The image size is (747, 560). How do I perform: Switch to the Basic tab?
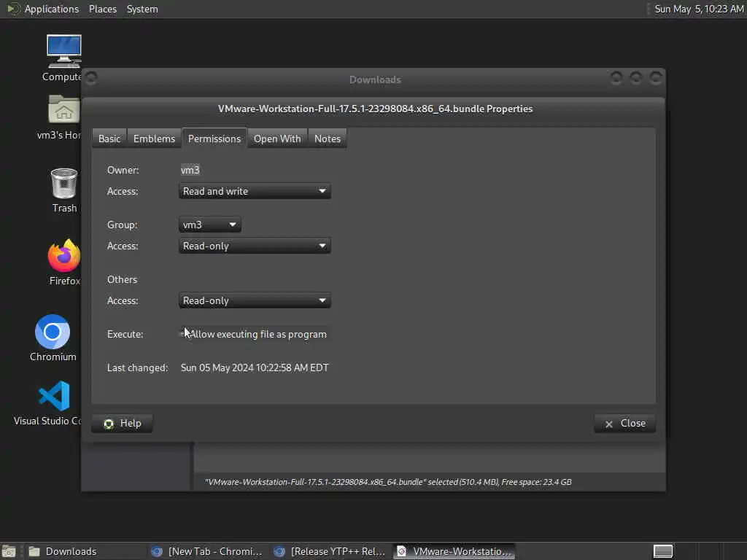click(109, 139)
